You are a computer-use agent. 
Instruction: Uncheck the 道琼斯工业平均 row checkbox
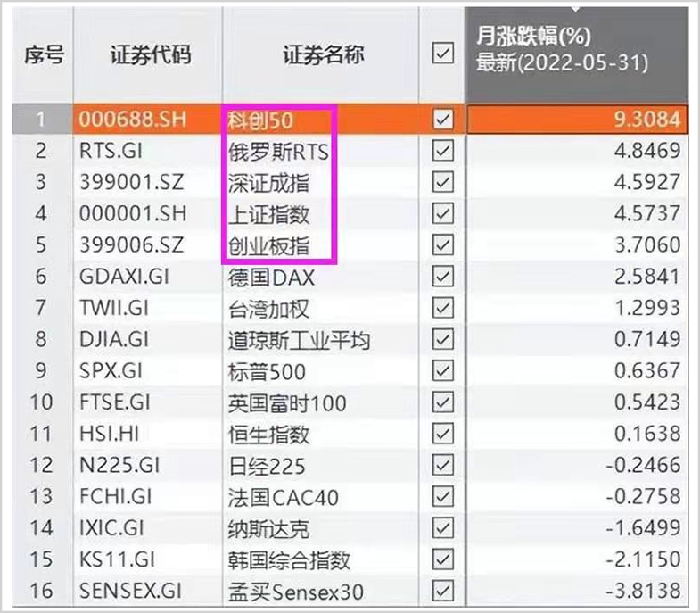443,339
